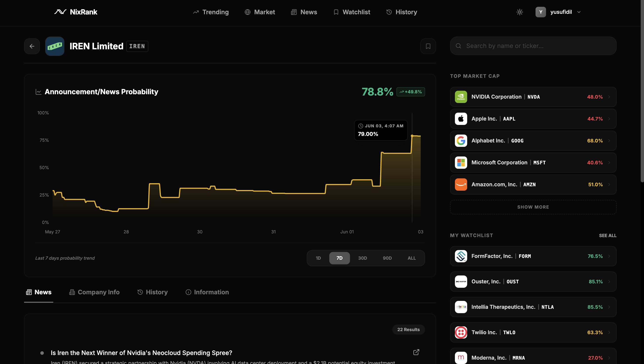Open the 'Is Iren the Next Winner' headline
The height and width of the screenshot is (364, 644).
pos(141,353)
